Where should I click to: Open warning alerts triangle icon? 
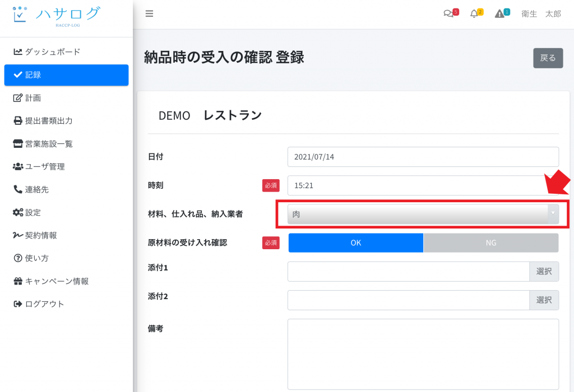click(502, 13)
